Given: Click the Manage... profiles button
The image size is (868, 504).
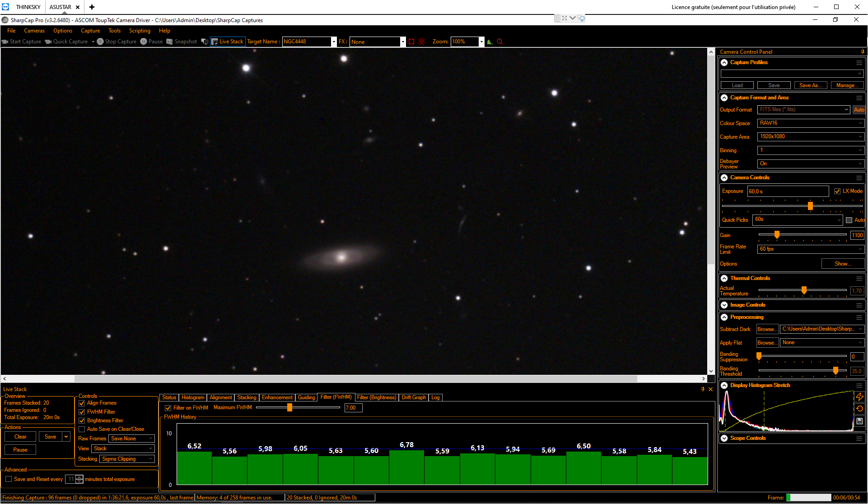Looking at the screenshot, I should pyautogui.click(x=847, y=85).
